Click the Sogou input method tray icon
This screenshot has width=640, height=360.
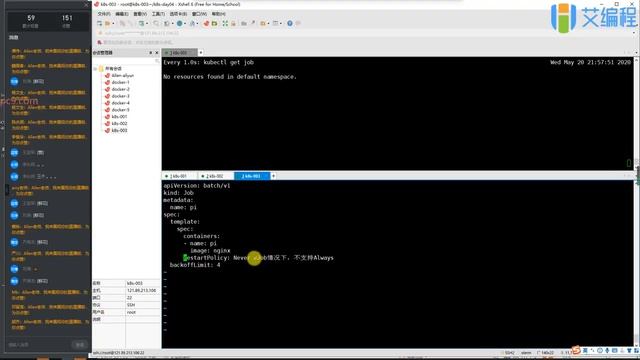[576, 350]
